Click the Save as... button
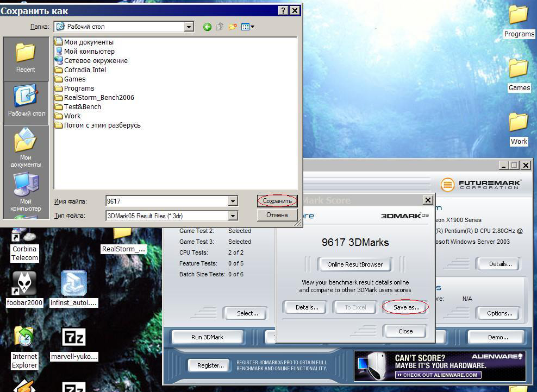Viewport: 537px width, 392px height. tap(406, 307)
